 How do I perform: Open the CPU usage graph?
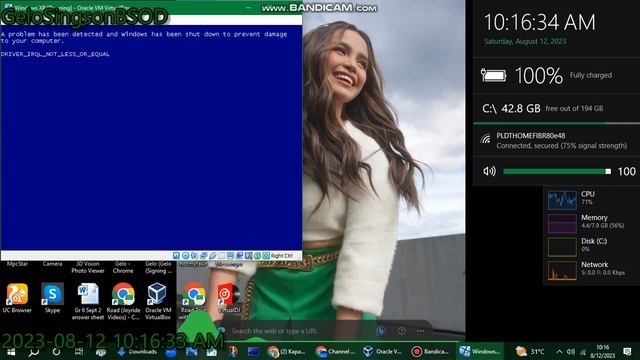point(562,200)
